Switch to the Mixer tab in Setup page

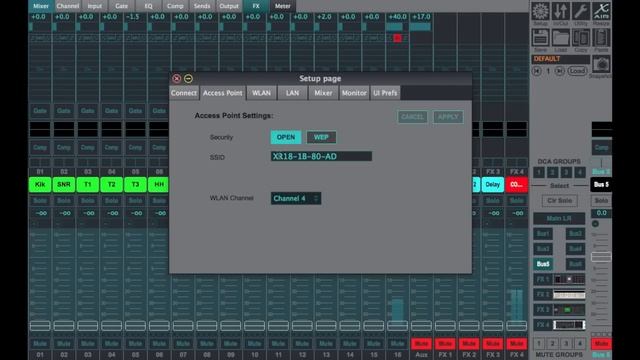[323, 93]
